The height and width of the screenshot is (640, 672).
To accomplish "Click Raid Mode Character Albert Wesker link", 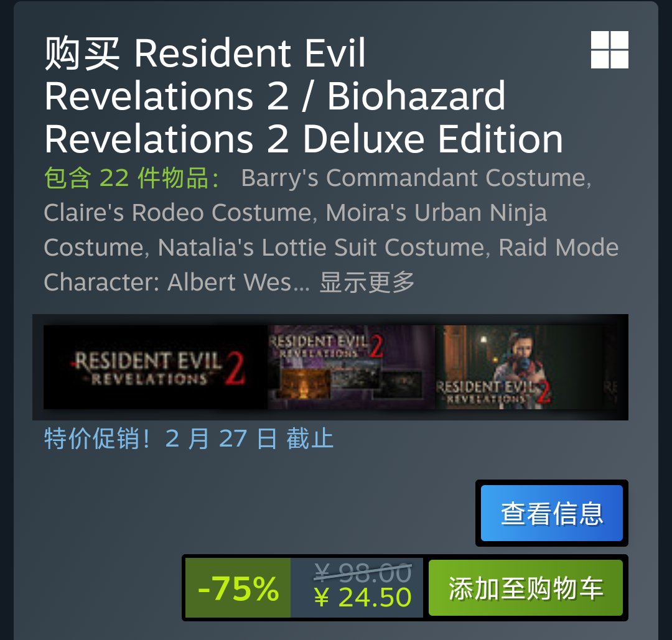I will coord(558,247).
